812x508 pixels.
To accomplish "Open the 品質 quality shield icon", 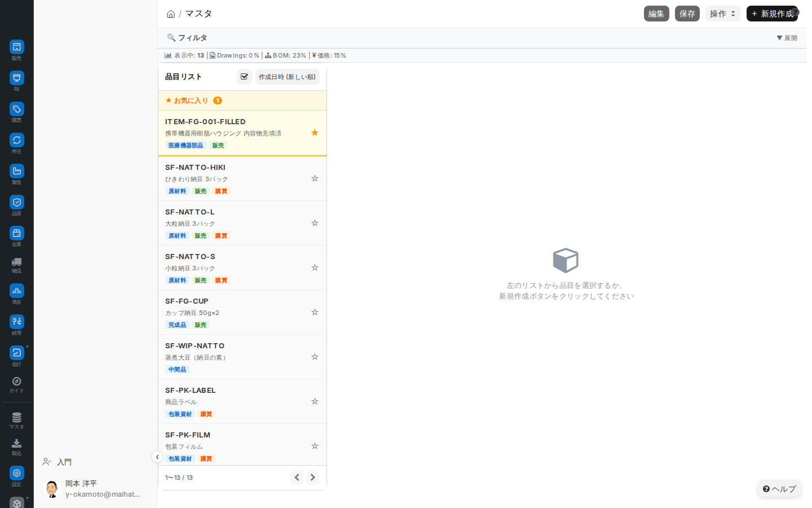I will point(17,202).
